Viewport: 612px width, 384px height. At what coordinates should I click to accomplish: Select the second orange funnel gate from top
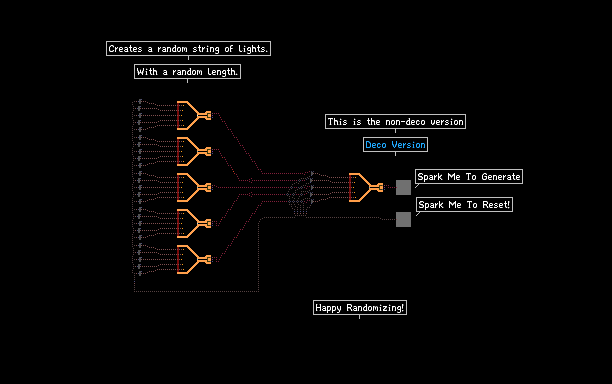[x=194, y=151]
